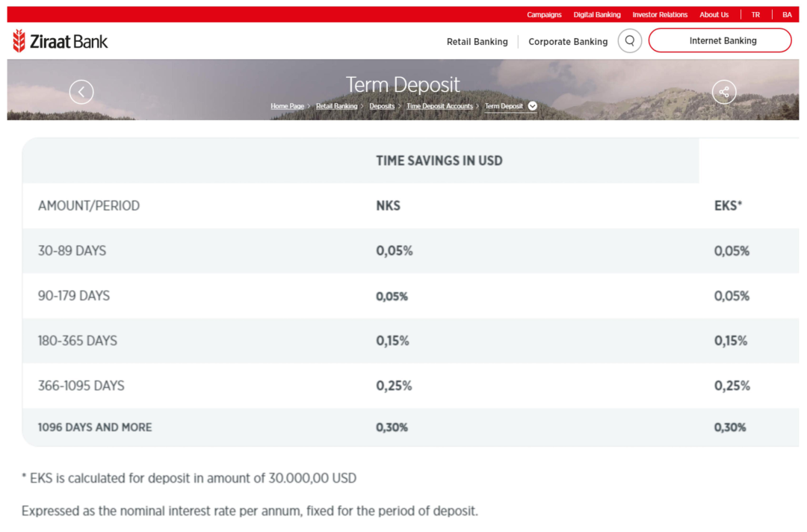This screenshot has height=532, width=807.
Task: Open the Time Deposit Accounts breadcrumb
Action: click(x=439, y=106)
